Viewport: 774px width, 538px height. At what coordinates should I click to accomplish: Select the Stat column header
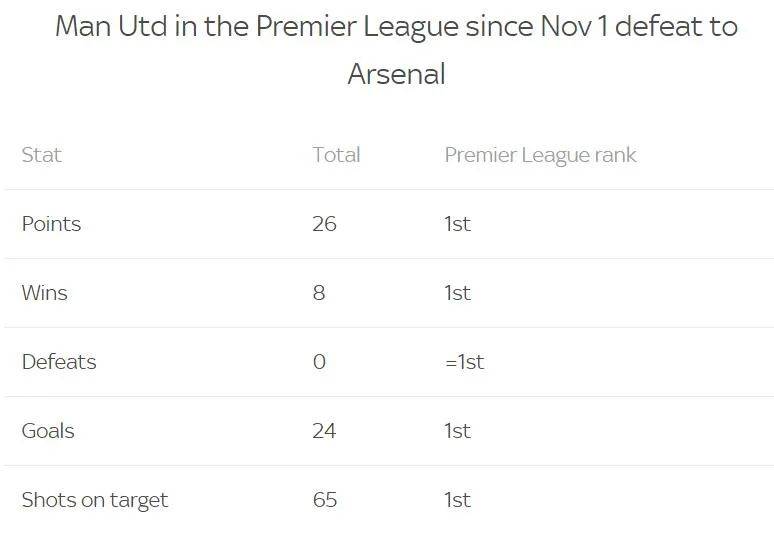pyautogui.click(x=41, y=155)
